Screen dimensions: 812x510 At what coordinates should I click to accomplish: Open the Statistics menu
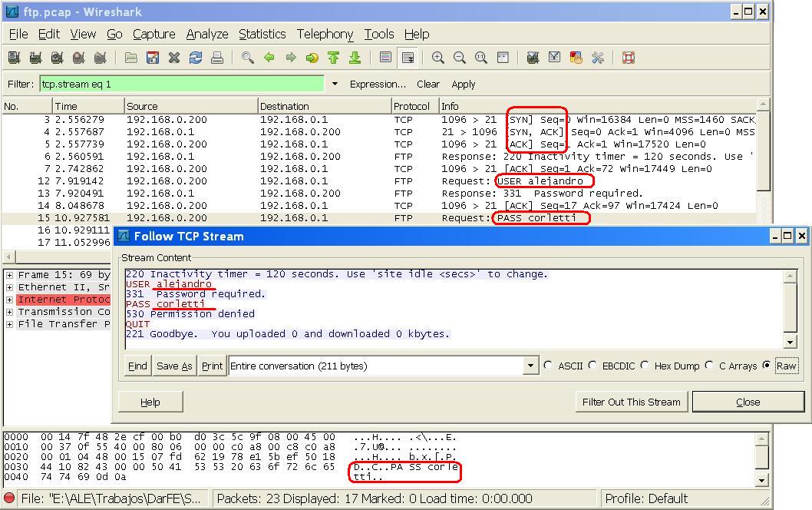pyautogui.click(x=262, y=34)
